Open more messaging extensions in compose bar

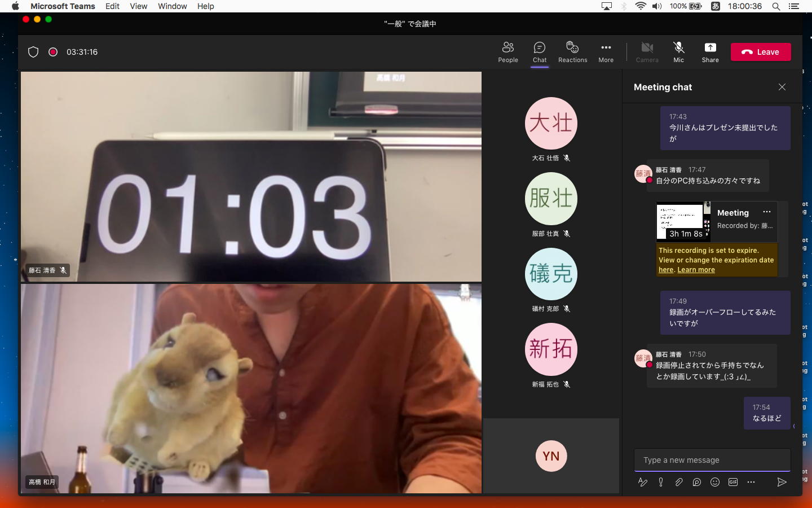coord(751,482)
